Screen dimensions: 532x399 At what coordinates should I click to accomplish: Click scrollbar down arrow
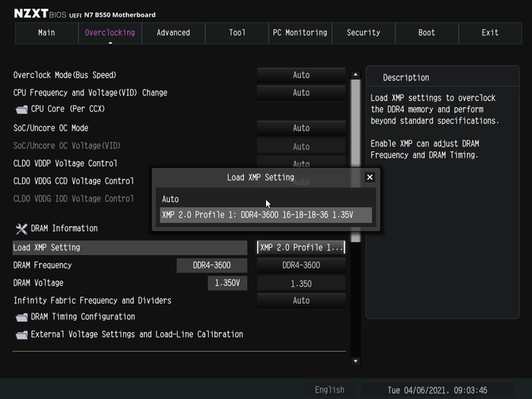coord(356,361)
